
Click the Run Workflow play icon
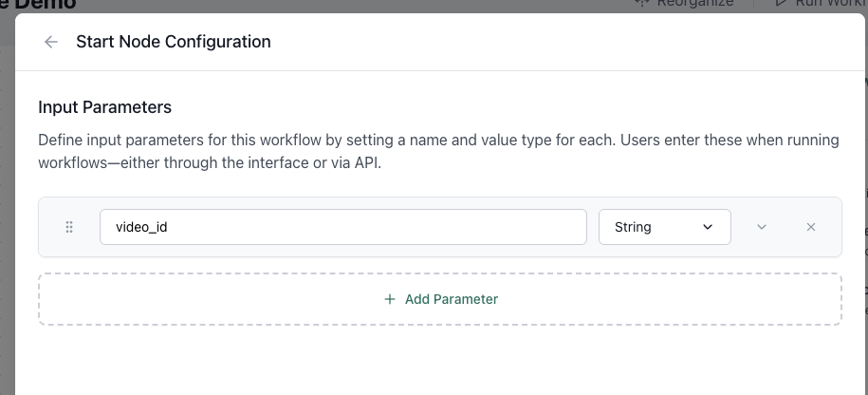point(781,4)
